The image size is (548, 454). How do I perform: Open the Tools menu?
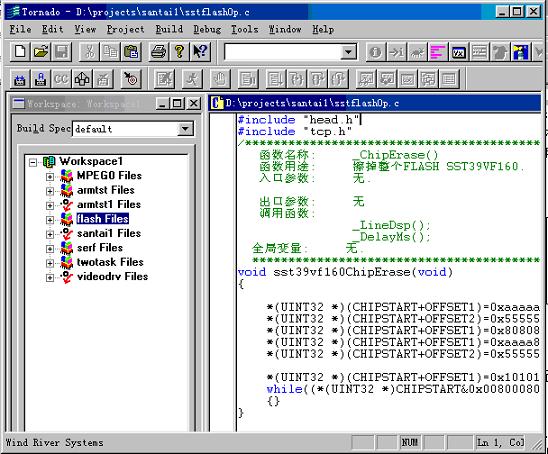tap(245, 29)
